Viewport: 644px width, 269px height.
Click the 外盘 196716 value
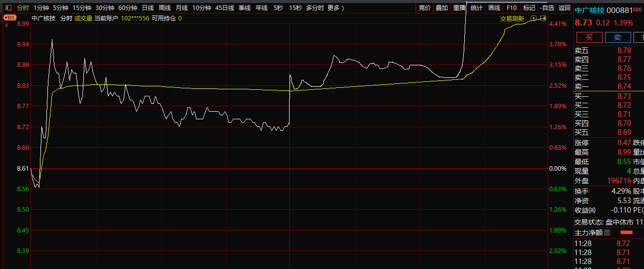(619, 181)
